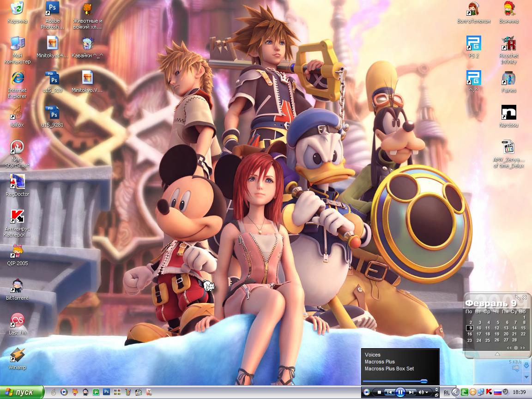Launch the Narcissu shortcut
This screenshot has height=399, width=532.
(508, 116)
